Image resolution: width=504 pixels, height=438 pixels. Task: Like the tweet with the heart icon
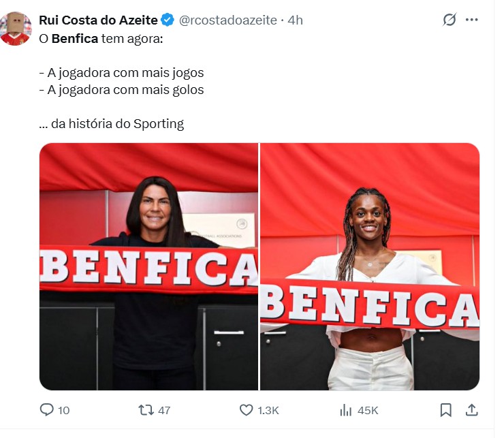point(247,410)
